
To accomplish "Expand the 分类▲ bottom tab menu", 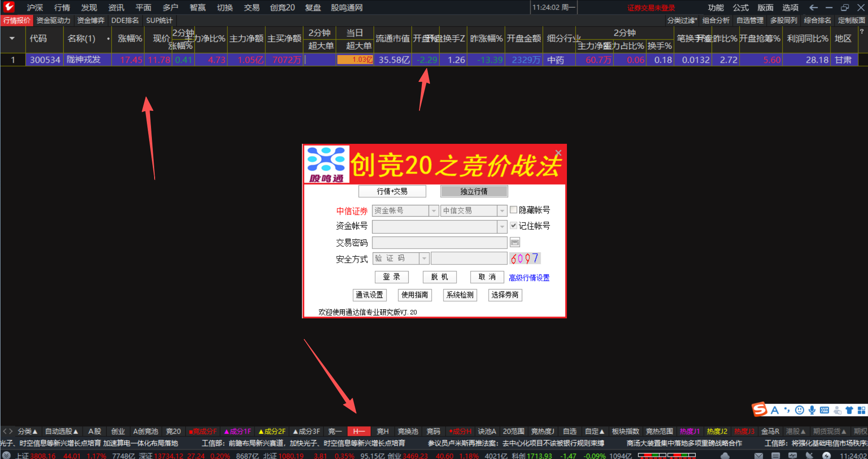I will pyautogui.click(x=27, y=431).
